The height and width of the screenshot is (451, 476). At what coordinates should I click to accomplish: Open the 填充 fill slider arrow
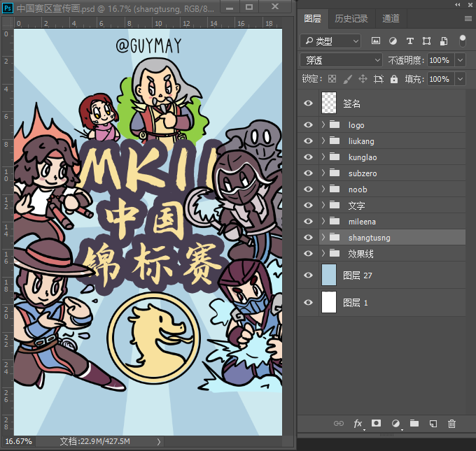click(x=460, y=79)
